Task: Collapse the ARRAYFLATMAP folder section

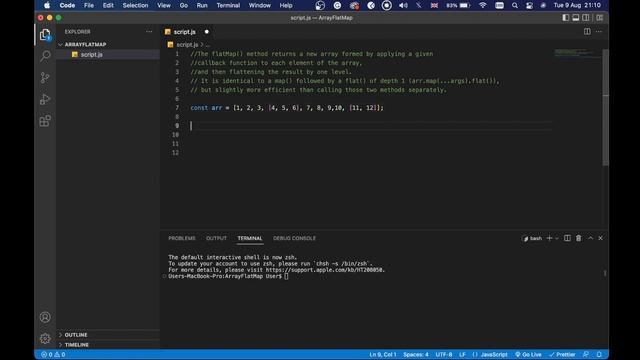Action: coord(85,44)
